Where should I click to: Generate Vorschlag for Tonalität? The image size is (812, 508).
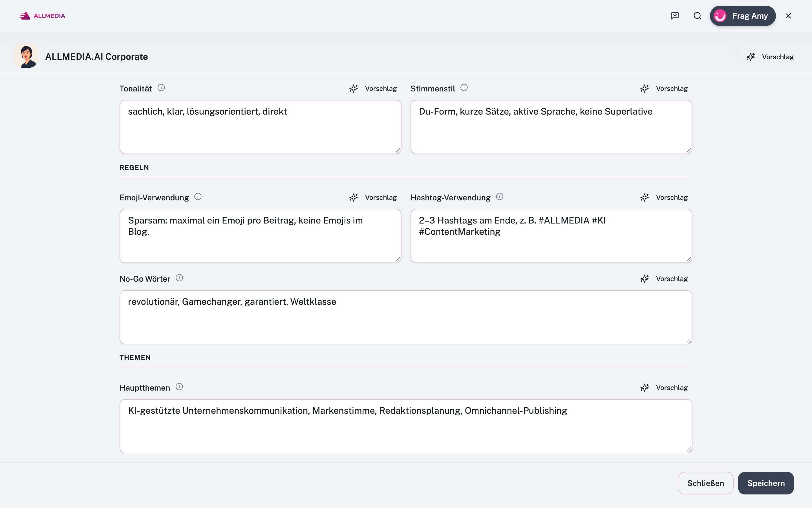373,89
